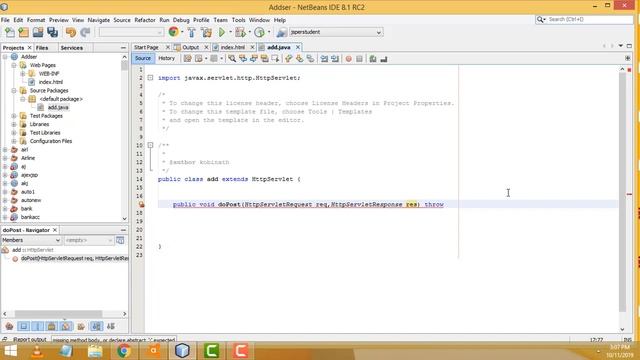Toggle Bookmark icon in editor toolbar

(x=311, y=59)
